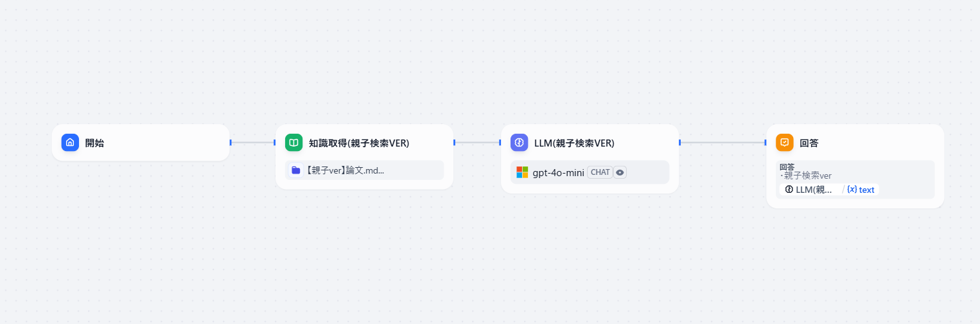Screen dimensions: 980x324
Task: Select the edge connecting LLM and 回答 nodes
Action: pos(722,142)
